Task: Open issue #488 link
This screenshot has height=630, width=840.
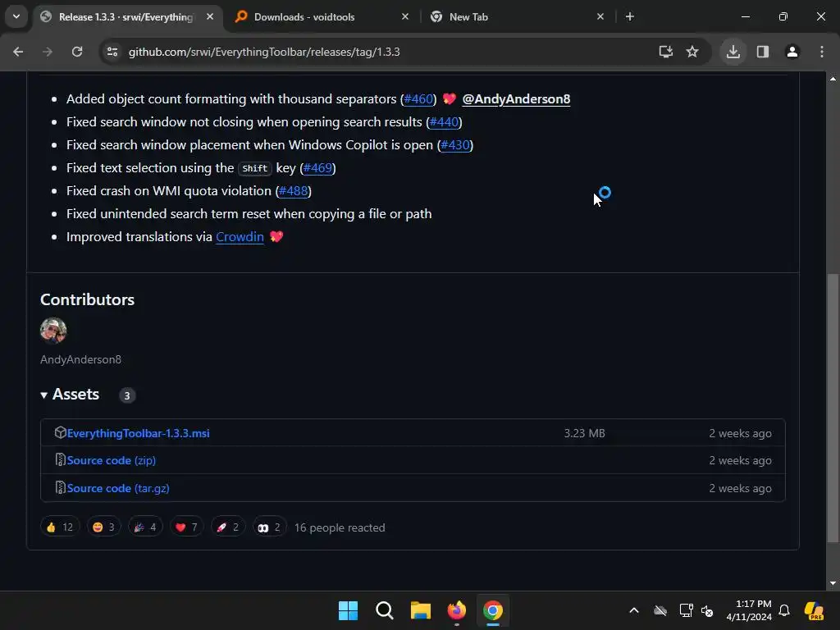Action: [x=294, y=191]
